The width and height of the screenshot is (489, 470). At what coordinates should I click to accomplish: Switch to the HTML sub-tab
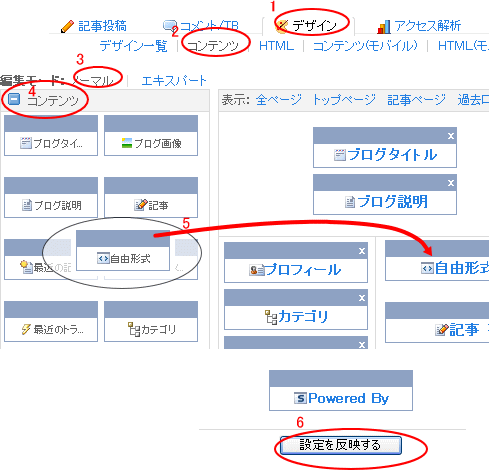(276, 46)
